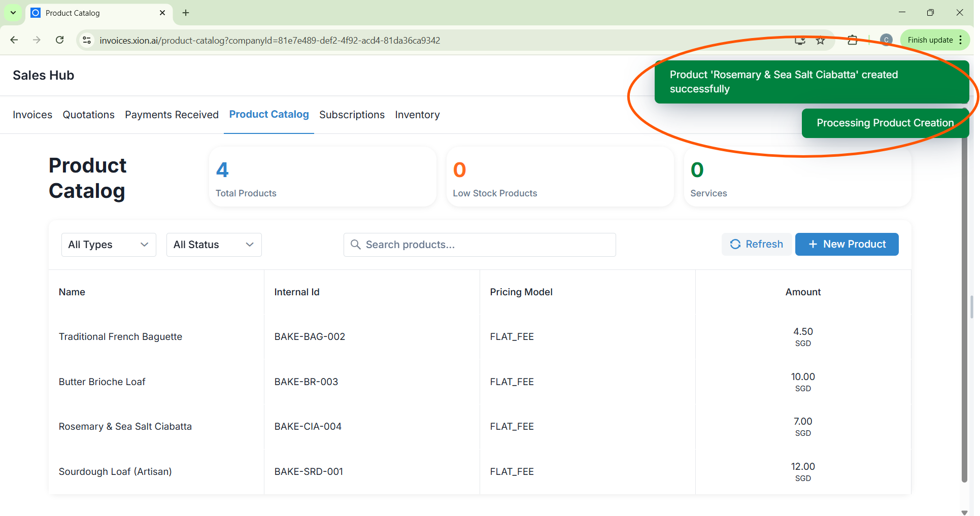This screenshot has width=980, height=516.
Task: Click the Refresh button in the catalog
Action: coord(756,244)
